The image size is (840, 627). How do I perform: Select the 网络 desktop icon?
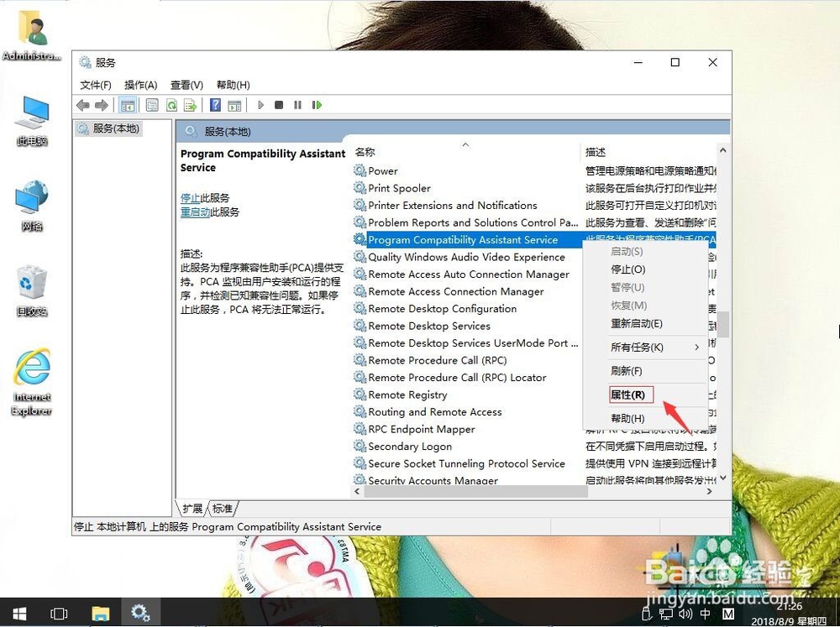32,206
